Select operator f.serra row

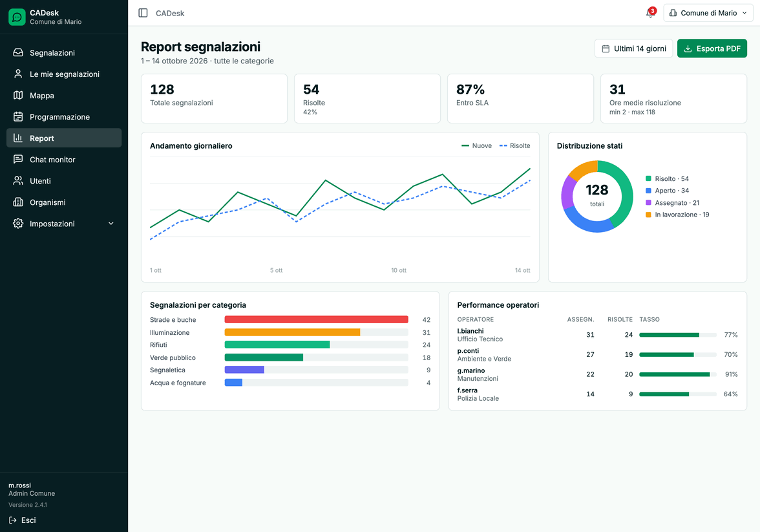597,394
